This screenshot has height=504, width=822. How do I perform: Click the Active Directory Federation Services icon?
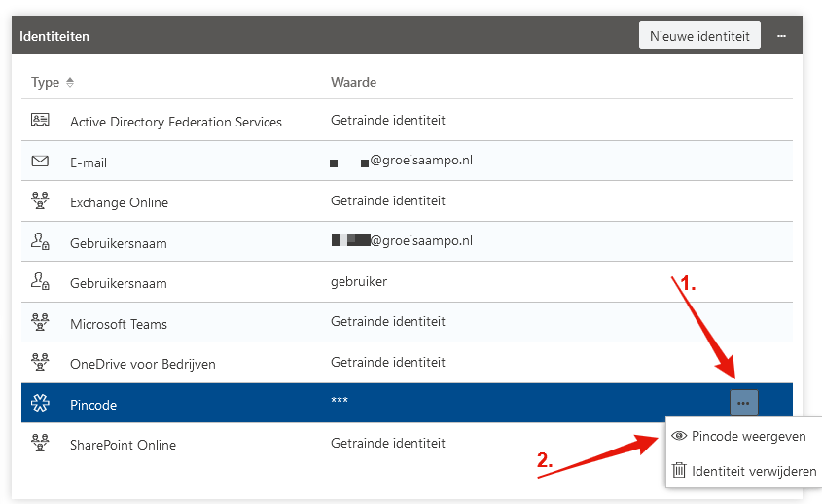tap(40, 121)
